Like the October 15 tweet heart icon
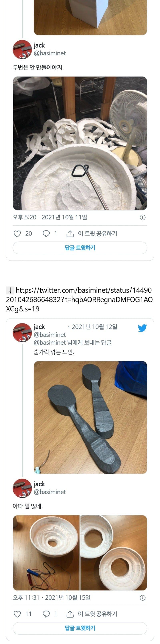The height and width of the screenshot is (644, 160). pyautogui.click(x=17, y=614)
